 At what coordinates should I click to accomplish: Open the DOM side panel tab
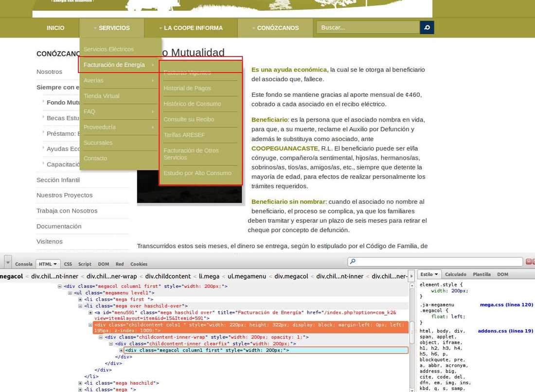502,274
